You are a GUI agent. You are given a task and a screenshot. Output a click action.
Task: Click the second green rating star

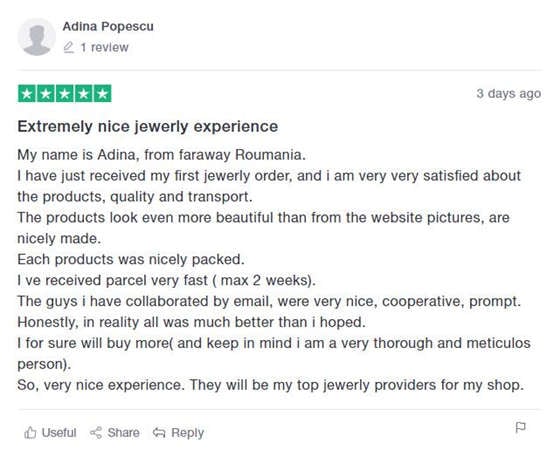coord(46,94)
